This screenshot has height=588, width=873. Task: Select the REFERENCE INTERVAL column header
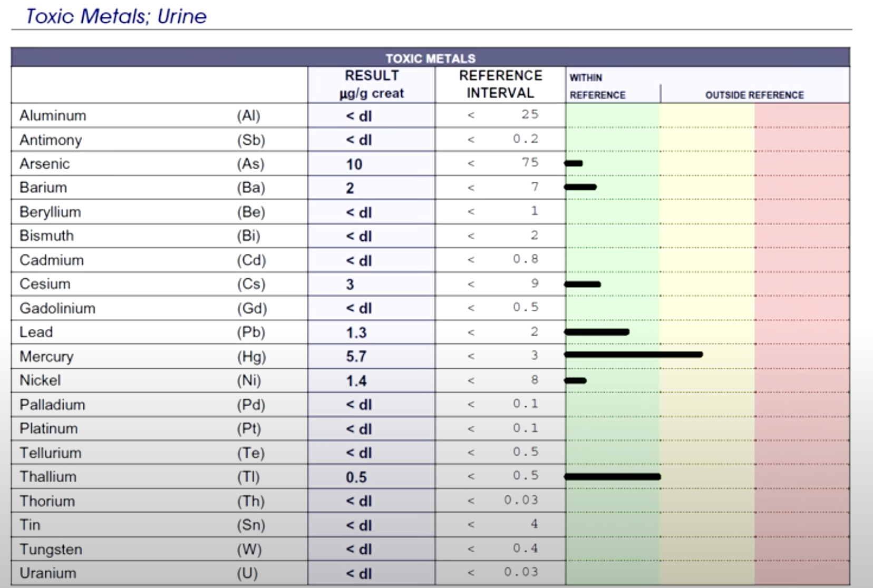500,84
